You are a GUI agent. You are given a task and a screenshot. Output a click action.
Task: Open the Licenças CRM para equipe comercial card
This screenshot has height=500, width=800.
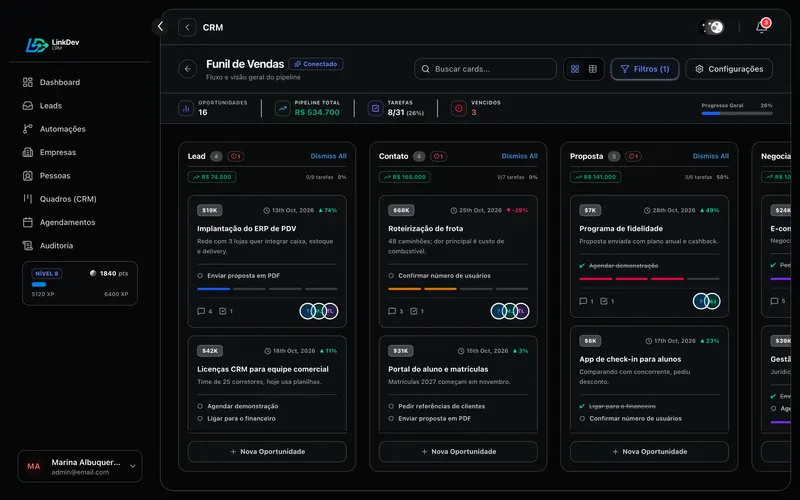pyautogui.click(x=267, y=383)
